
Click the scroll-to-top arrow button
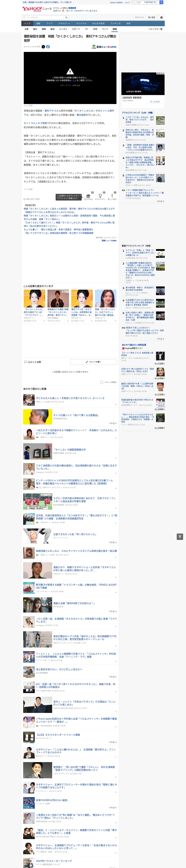pyautogui.click(x=180, y=537)
